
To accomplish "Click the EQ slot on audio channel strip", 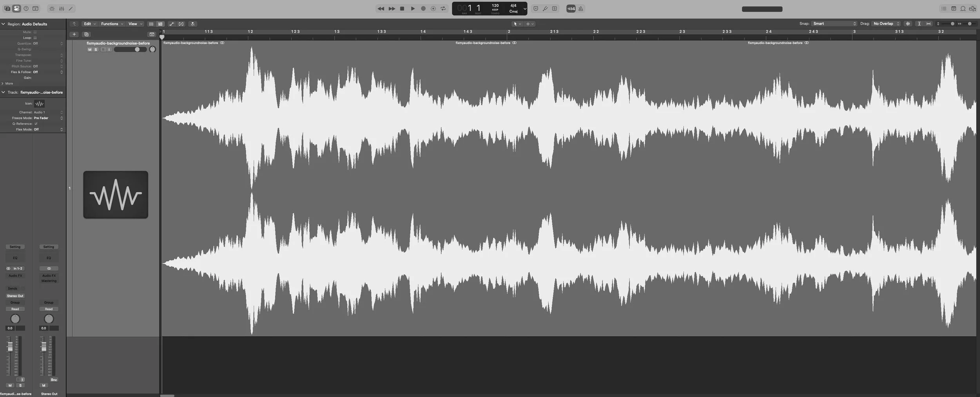I will [15, 258].
